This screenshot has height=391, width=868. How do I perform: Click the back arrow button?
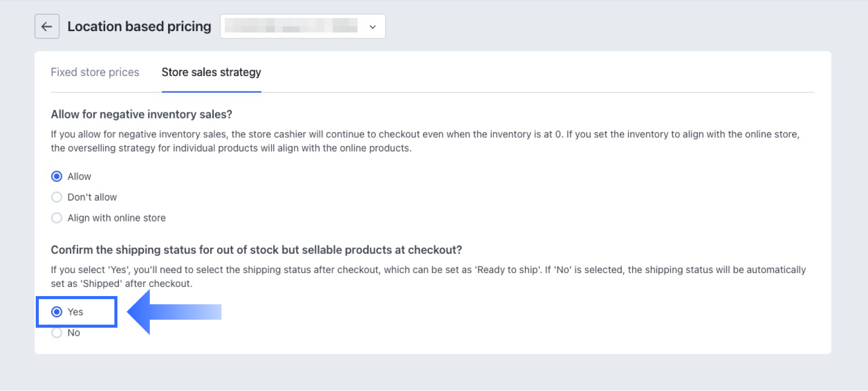[47, 27]
